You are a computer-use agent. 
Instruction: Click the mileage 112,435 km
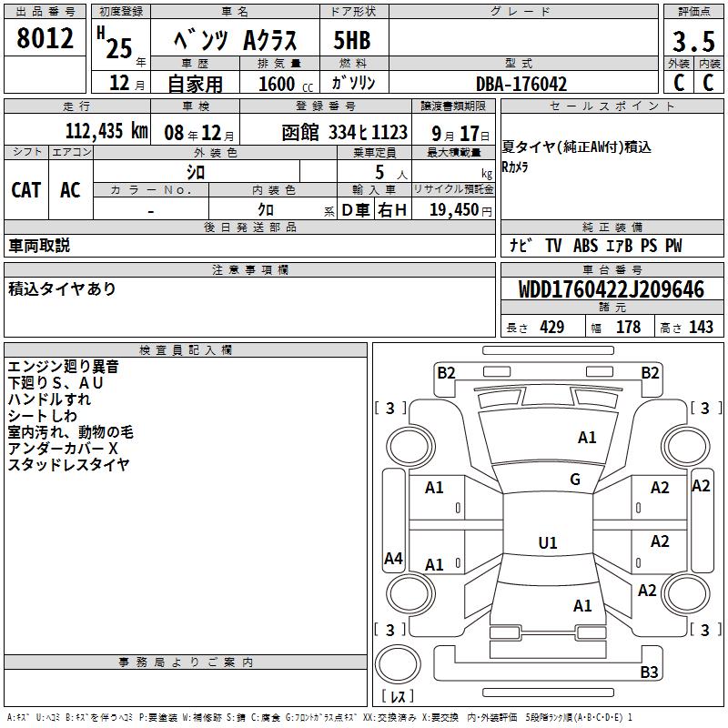(x=106, y=131)
